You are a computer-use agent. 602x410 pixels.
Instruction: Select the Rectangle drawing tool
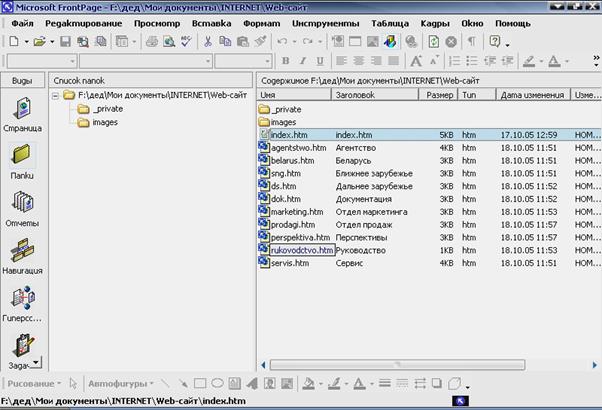(x=200, y=383)
